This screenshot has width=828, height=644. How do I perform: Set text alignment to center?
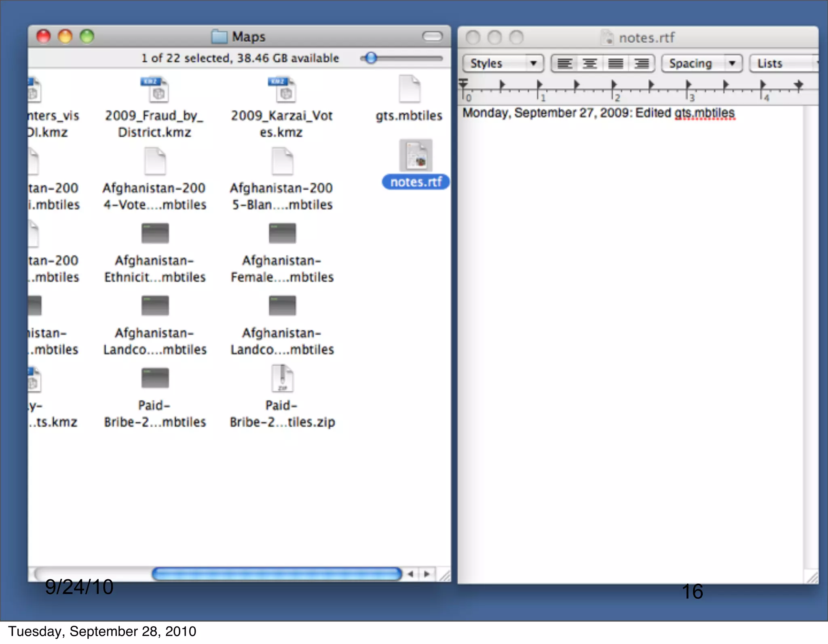tap(590, 63)
